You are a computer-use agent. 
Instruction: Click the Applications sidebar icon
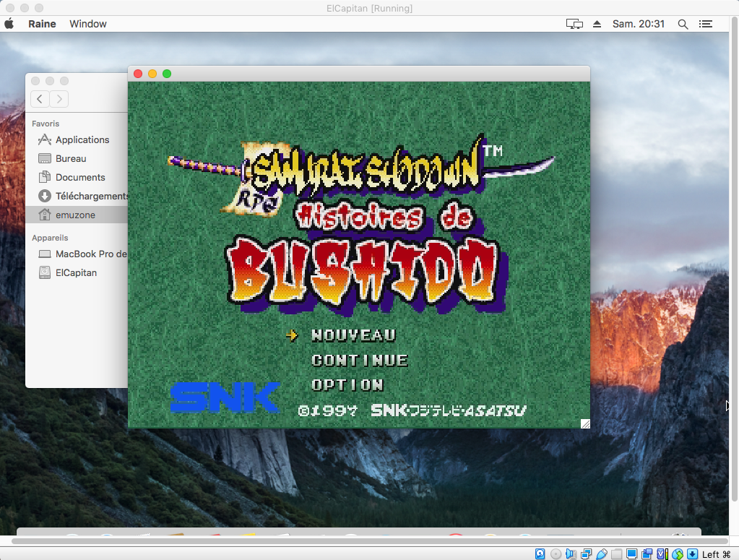[45, 139]
